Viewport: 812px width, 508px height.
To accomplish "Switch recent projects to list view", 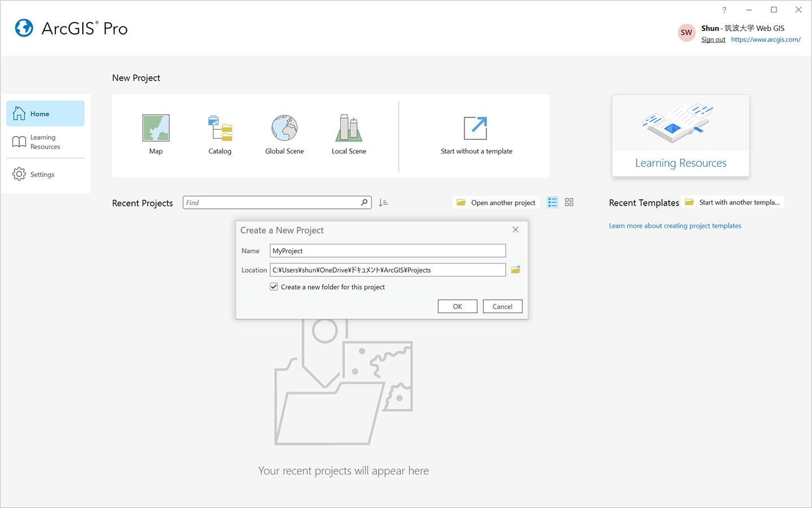I will coord(553,202).
